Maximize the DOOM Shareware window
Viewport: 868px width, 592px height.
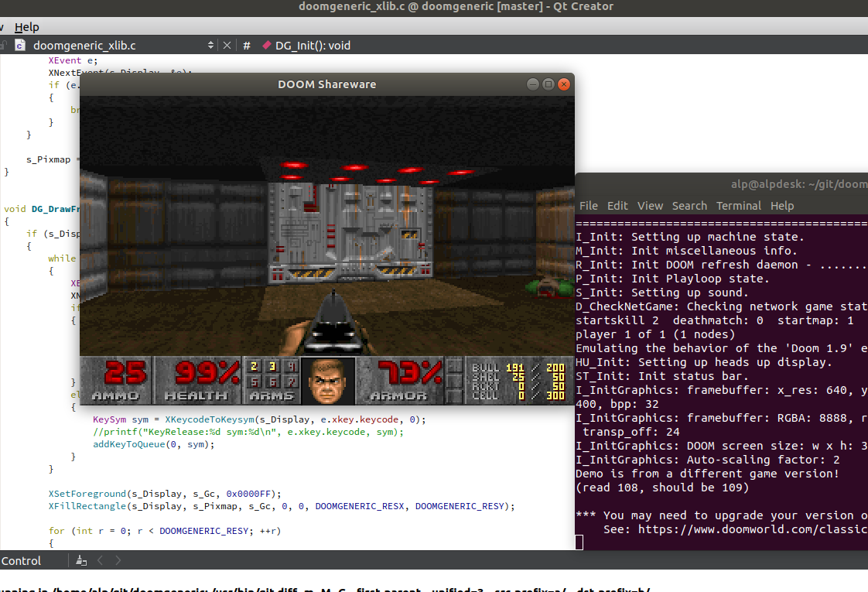pos(548,84)
